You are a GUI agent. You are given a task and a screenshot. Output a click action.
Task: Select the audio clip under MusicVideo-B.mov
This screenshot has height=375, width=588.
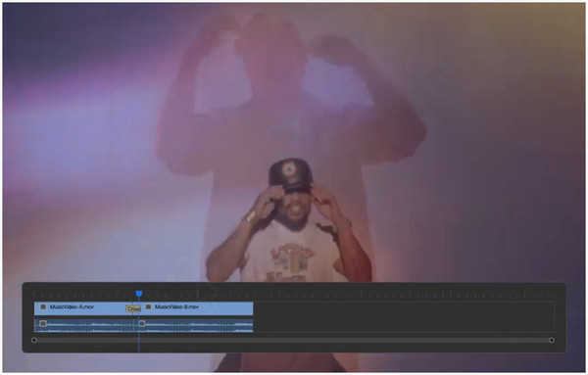pos(193,325)
